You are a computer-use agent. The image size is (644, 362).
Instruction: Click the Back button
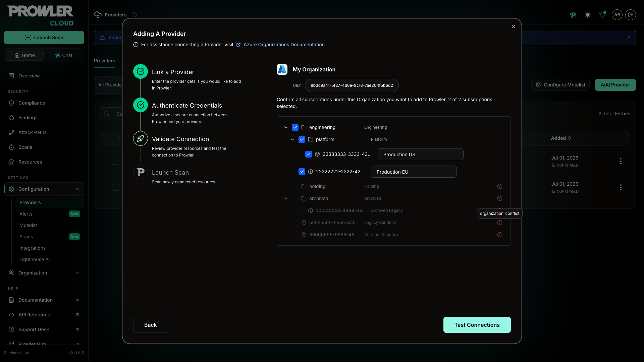150,325
